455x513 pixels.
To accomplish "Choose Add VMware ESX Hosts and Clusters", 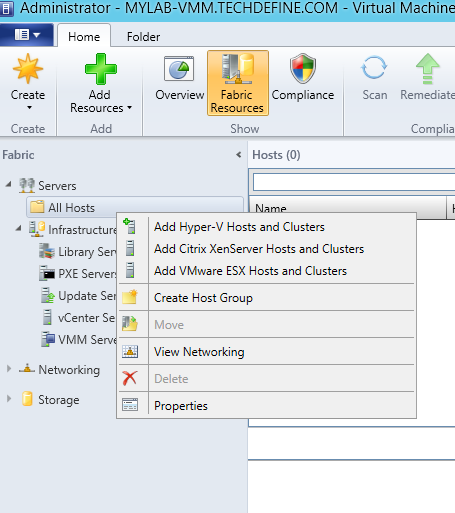I will 267,271.
